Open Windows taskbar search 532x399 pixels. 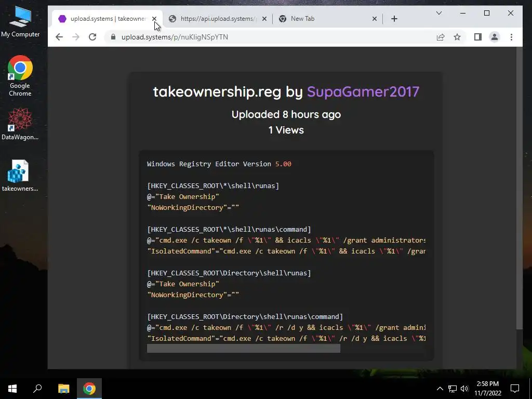(x=37, y=389)
